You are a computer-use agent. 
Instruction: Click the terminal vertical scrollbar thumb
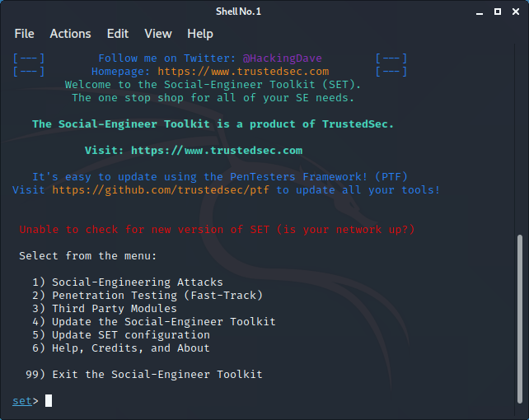click(x=520, y=319)
